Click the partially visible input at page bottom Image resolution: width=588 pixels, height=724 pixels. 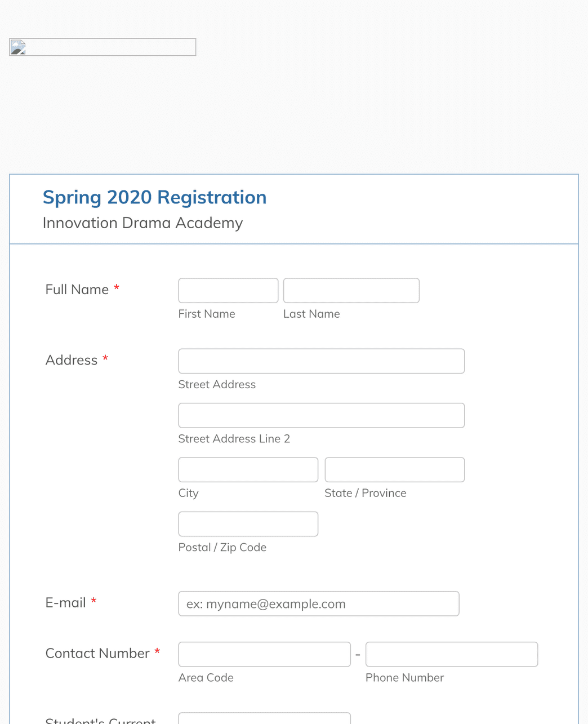(264, 719)
